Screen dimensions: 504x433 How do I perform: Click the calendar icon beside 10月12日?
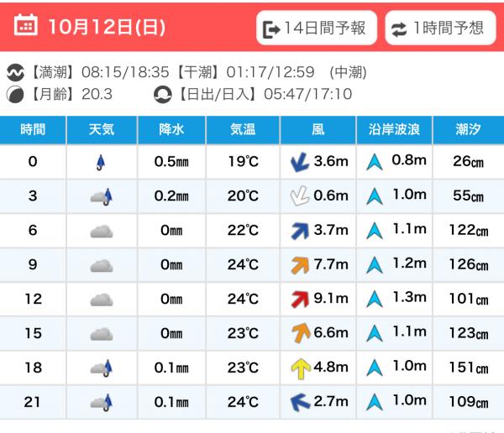pos(26,26)
